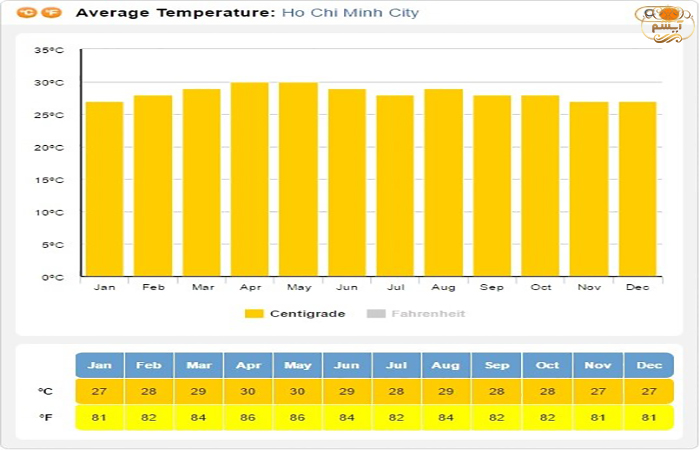Screen dimensions: 700x450
Task: Click the °C row label in table
Action: click(46, 391)
